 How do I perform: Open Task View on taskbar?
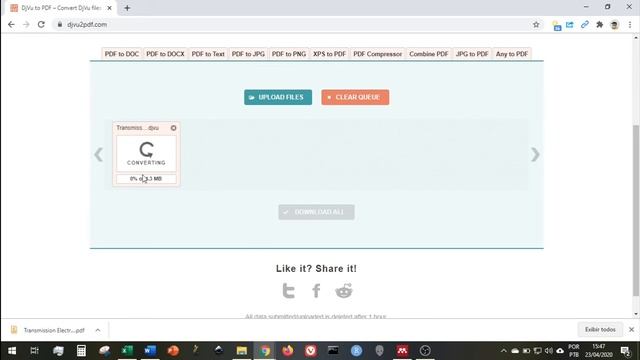[x=35, y=351]
